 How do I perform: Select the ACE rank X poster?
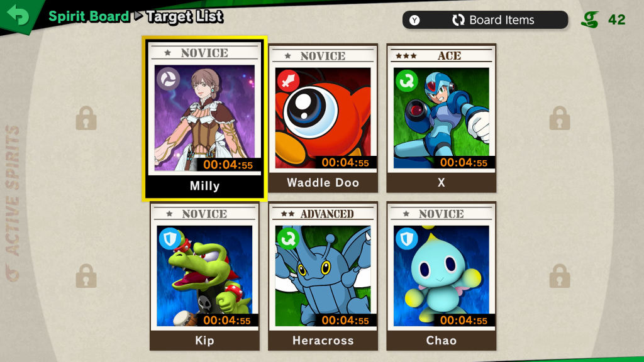[x=441, y=118]
